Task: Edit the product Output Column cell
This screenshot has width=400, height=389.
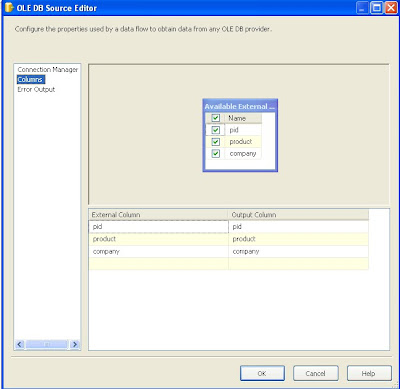Action: point(299,239)
